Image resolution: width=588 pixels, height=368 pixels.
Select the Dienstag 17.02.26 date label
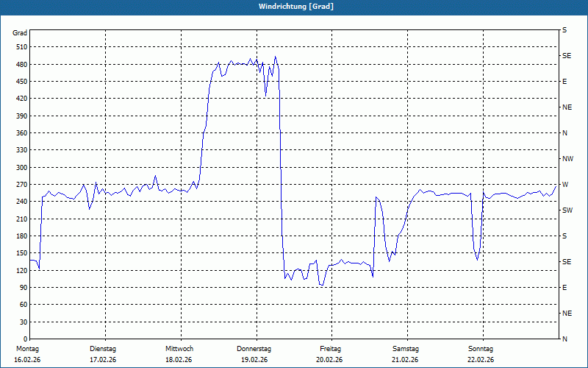point(103,354)
